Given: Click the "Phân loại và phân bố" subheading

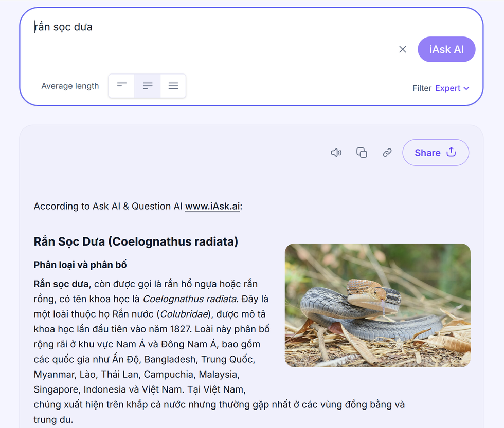Looking at the screenshot, I should click(80, 265).
